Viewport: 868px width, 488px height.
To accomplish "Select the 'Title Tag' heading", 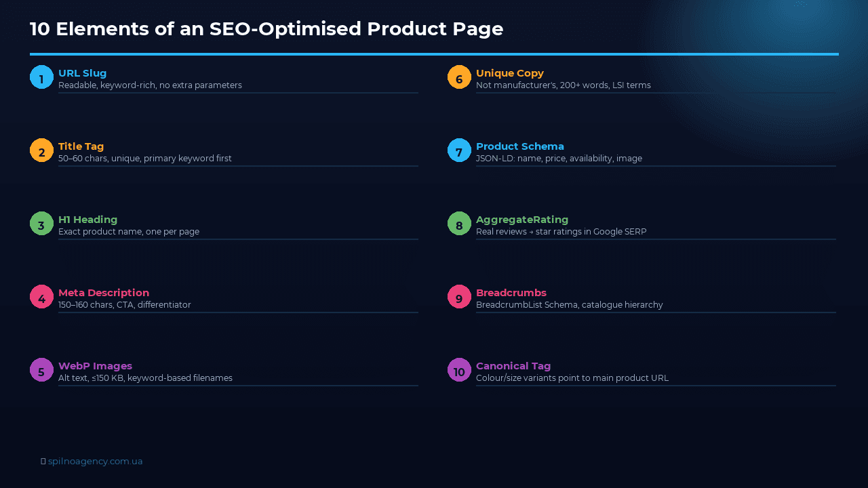I will [81, 146].
